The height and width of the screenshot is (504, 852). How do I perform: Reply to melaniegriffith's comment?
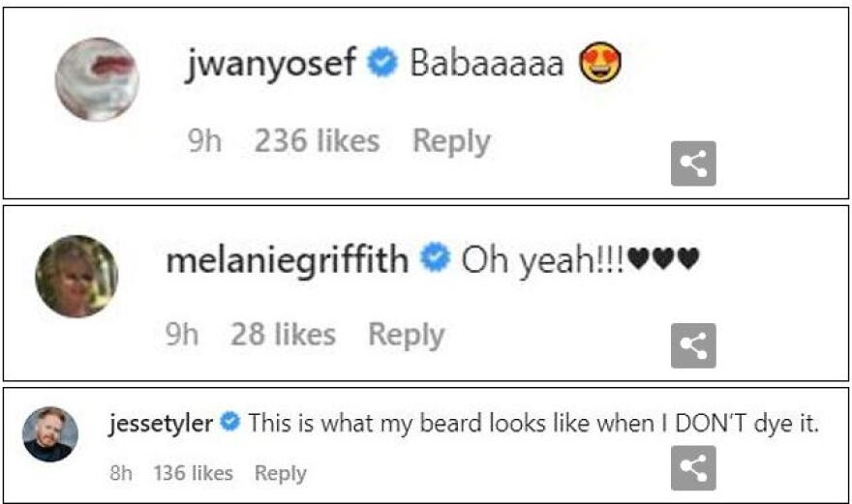point(406,335)
